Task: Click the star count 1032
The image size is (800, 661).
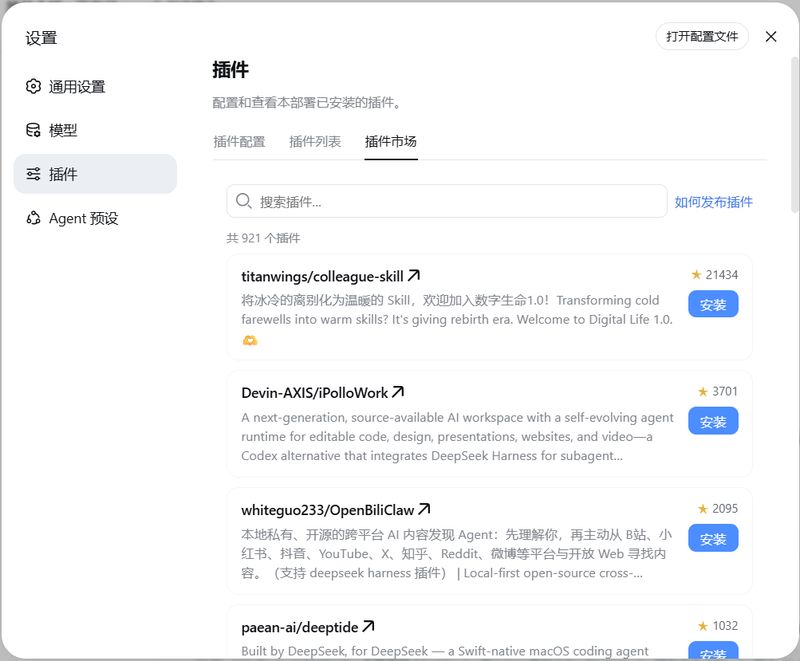Action: (x=725, y=625)
